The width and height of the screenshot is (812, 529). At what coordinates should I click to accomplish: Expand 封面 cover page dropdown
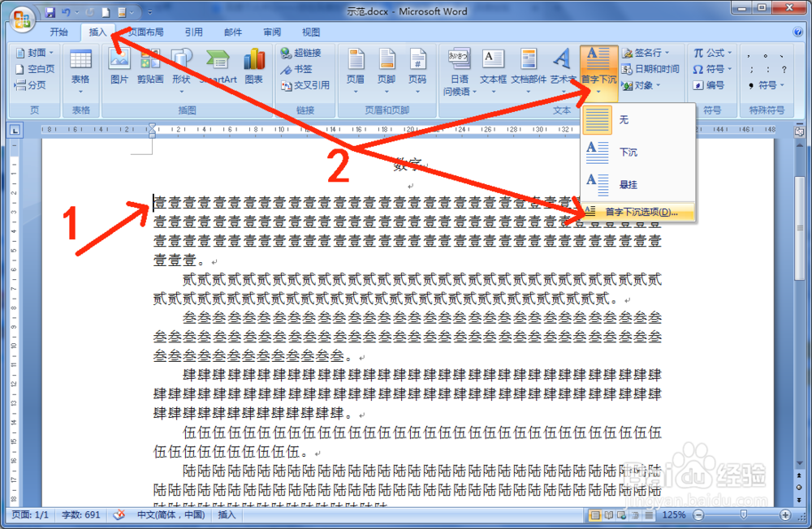point(51,53)
